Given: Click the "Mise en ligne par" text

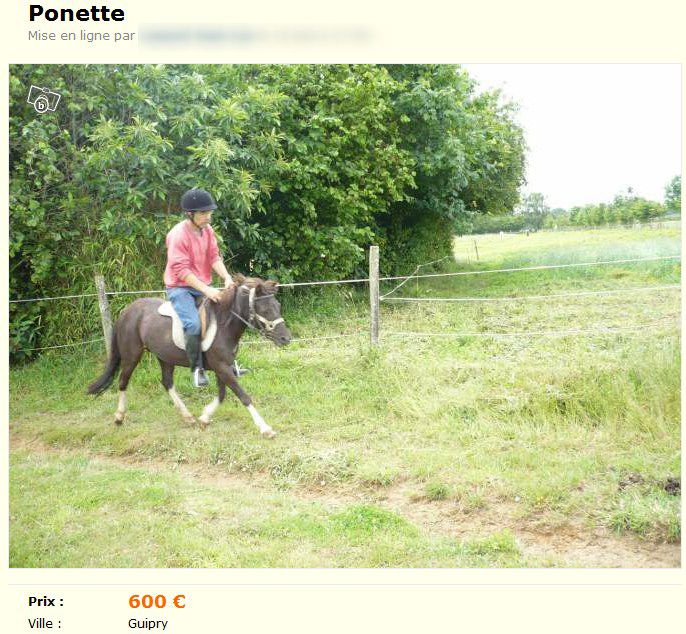Looking at the screenshot, I should [x=81, y=35].
